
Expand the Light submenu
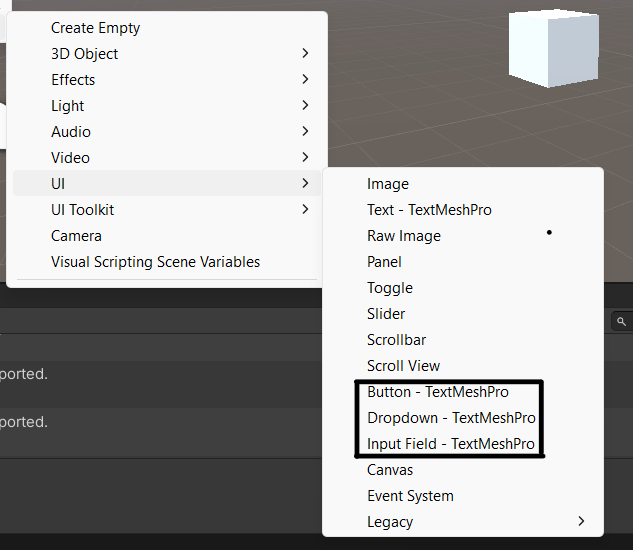(68, 106)
